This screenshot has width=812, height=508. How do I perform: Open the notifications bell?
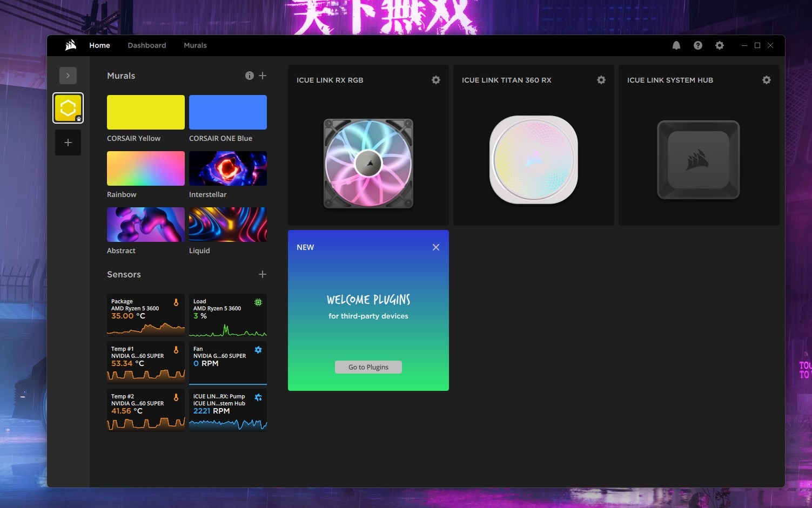point(676,45)
